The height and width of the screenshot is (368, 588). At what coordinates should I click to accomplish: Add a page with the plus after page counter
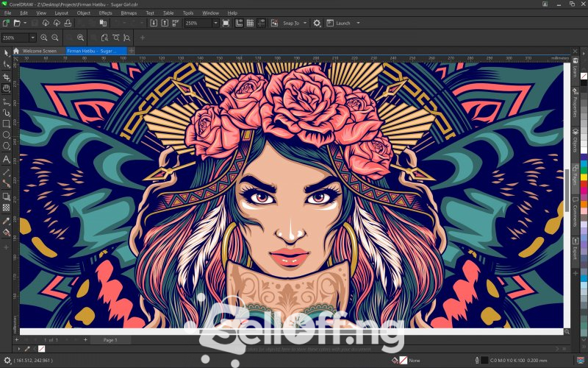click(85, 340)
